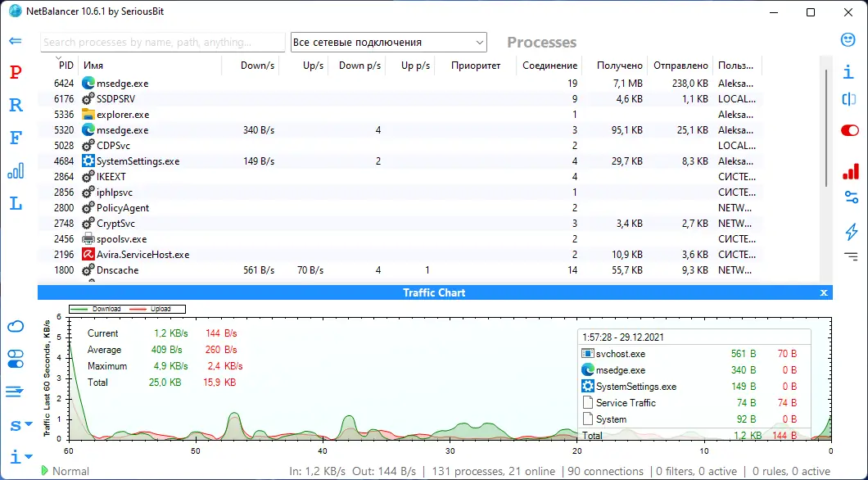This screenshot has width=868, height=480.
Task: Select the CDPSvc process row
Action: 400,146
